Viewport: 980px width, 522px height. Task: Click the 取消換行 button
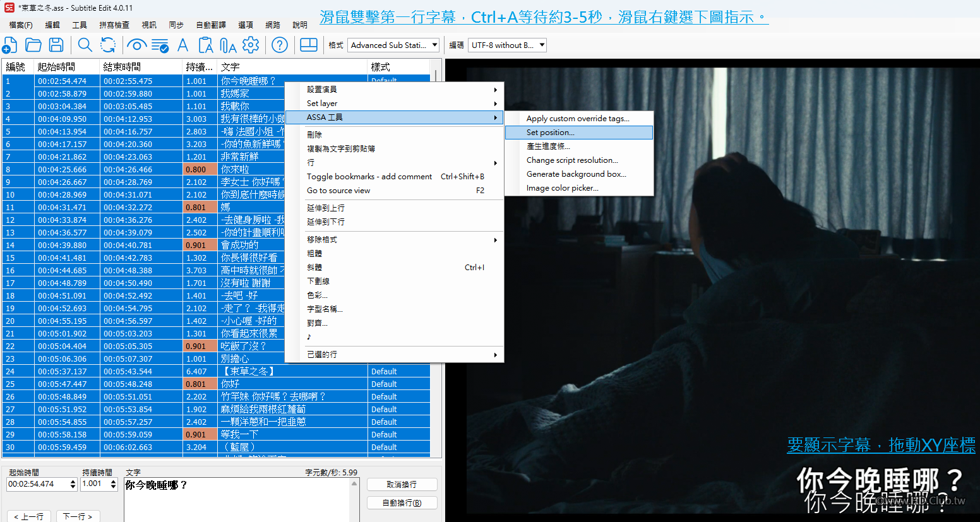pos(402,485)
